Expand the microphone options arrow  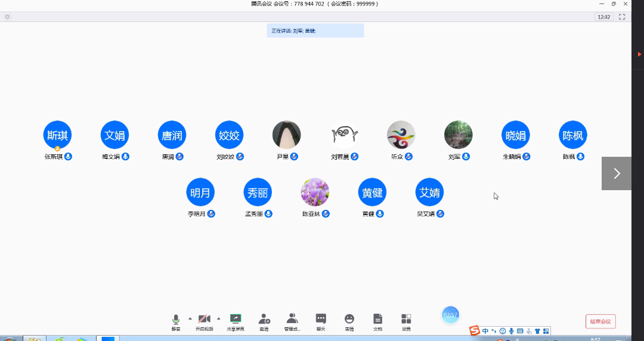coord(190,318)
